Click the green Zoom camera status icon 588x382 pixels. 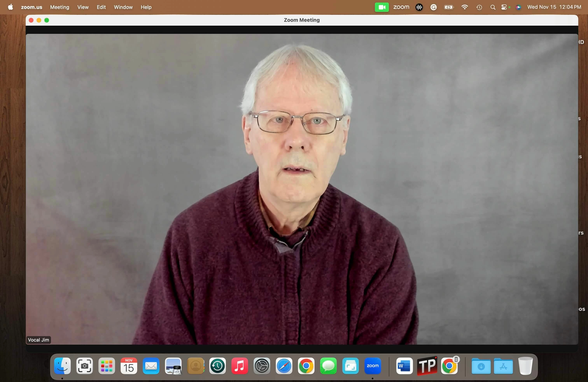tap(381, 7)
